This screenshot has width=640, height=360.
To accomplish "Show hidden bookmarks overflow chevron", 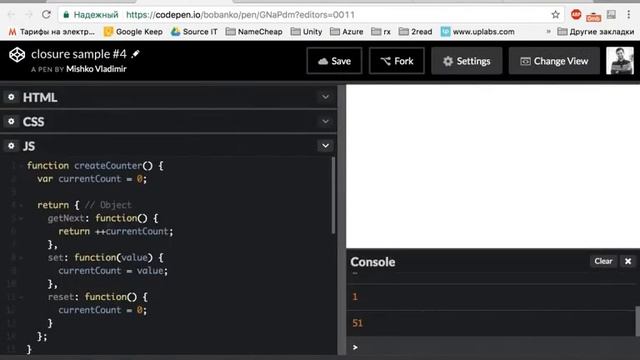I will (549, 31).
